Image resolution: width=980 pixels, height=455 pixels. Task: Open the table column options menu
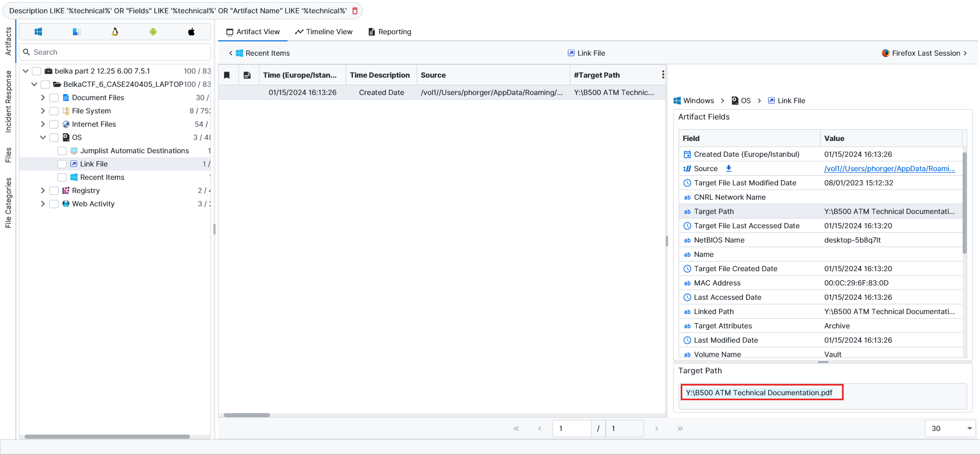pyautogui.click(x=663, y=75)
